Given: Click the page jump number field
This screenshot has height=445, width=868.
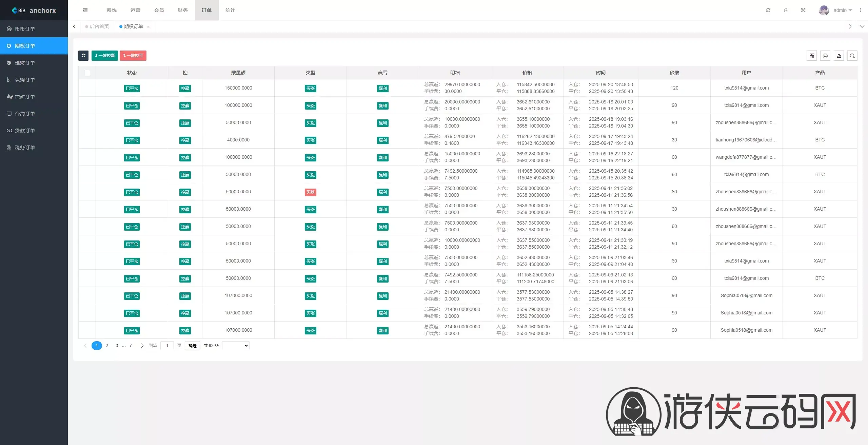Looking at the screenshot, I should (167, 346).
